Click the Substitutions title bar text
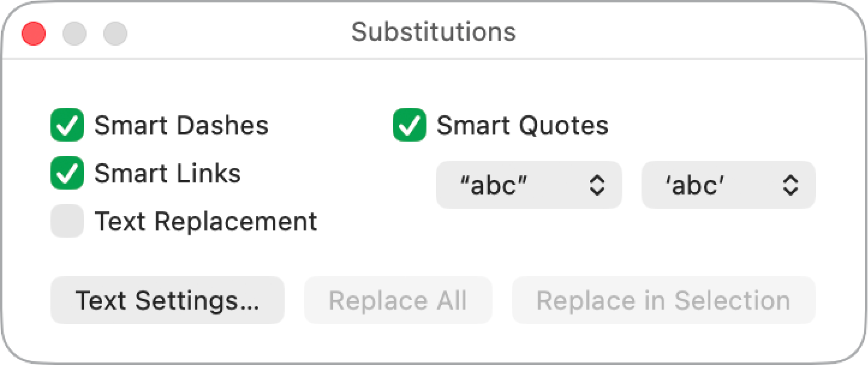This screenshot has height=366, width=868. 434,32
